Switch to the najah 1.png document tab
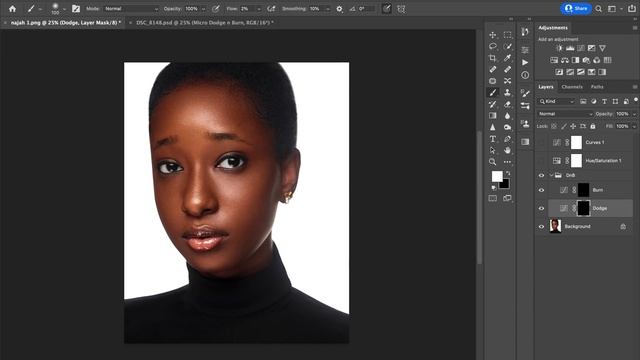The image size is (640, 360). (x=65, y=23)
